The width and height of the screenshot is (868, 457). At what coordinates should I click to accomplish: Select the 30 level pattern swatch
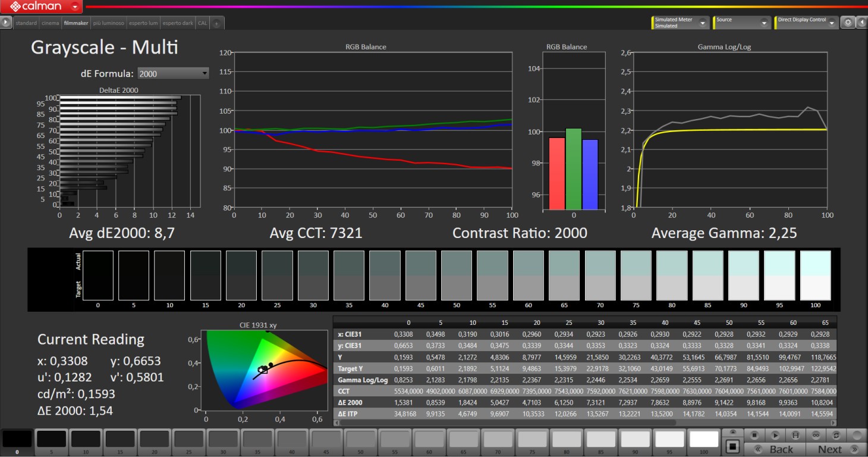[222, 442]
